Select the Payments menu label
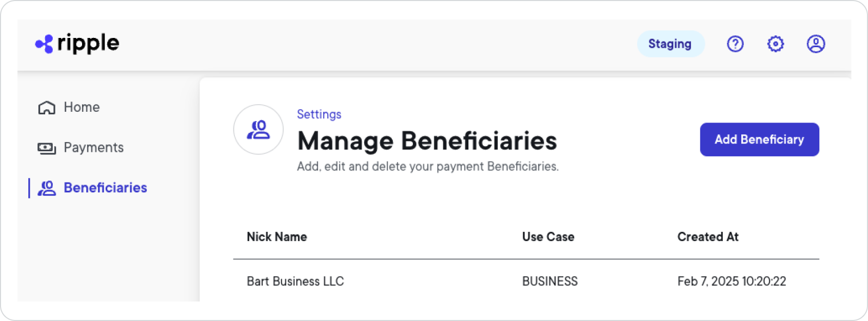This screenshot has width=868, height=321. coord(93,148)
